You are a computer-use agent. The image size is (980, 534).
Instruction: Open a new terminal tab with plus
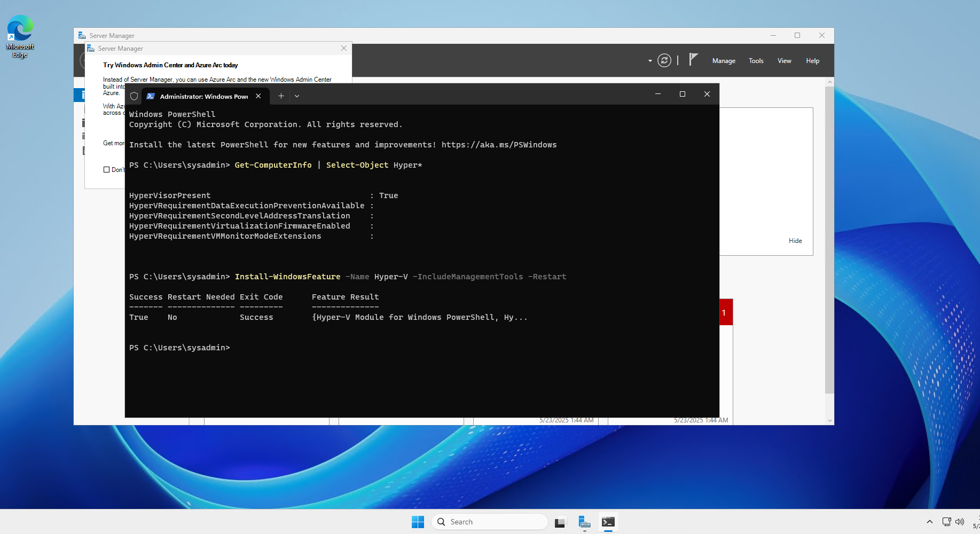click(281, 96)
